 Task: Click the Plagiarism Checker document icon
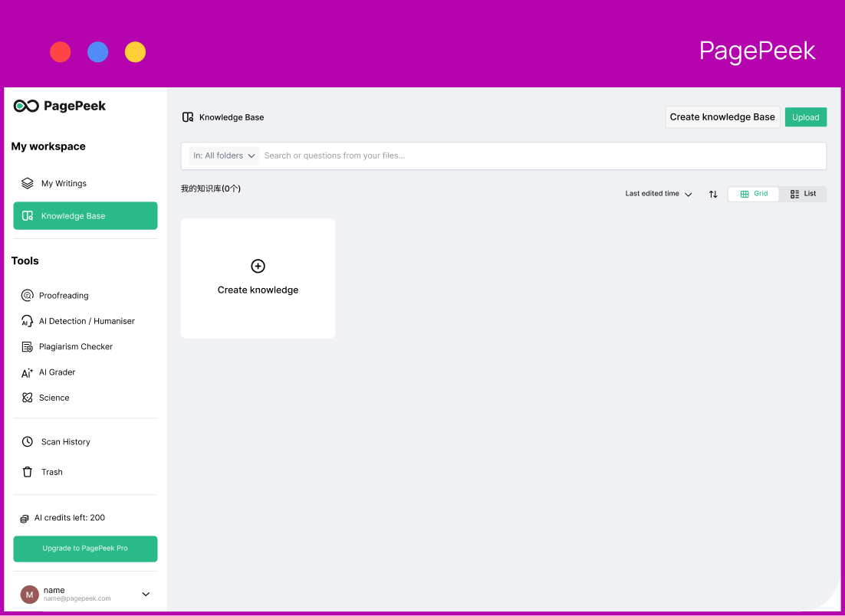28,347
